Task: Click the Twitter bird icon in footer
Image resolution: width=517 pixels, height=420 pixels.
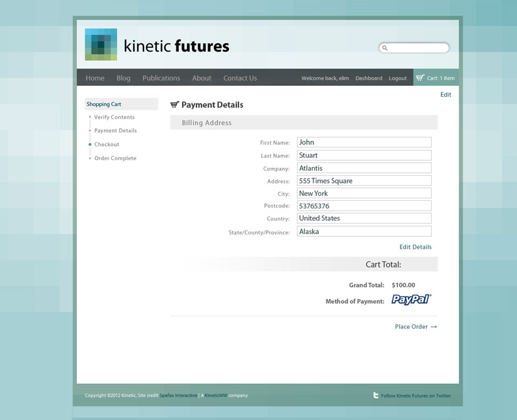Action: click(x=376, y=395)
